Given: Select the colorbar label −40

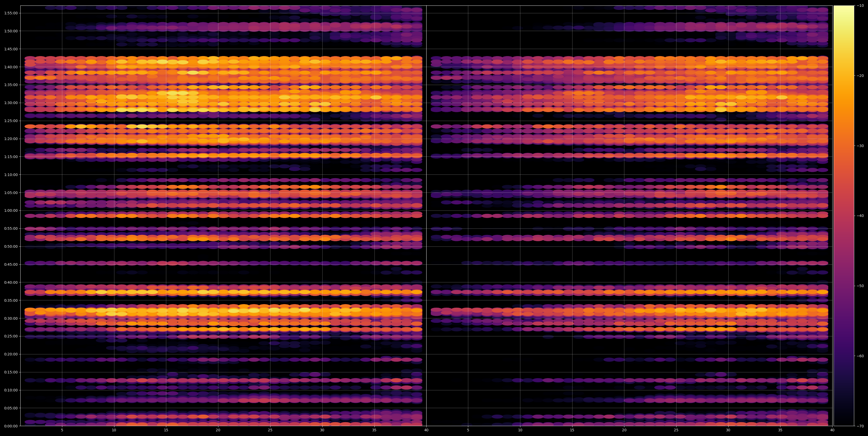Looking at the screenshot, I should [x=860, y=216].
